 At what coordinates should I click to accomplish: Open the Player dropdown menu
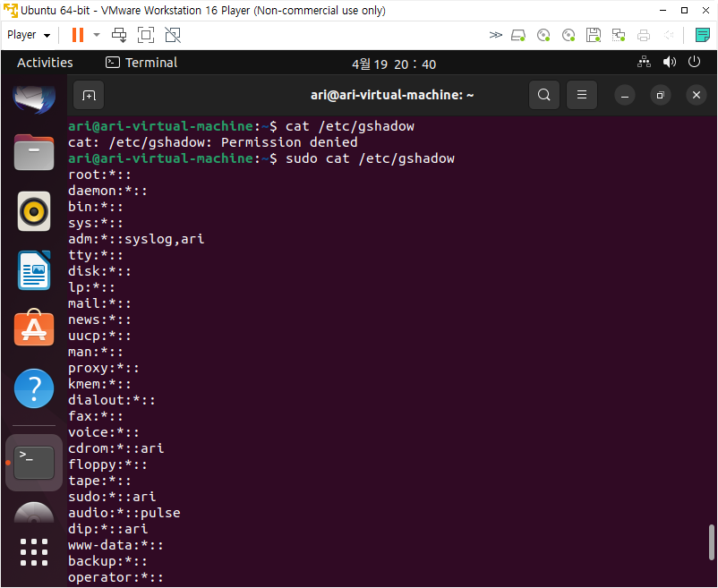[29, 35]
